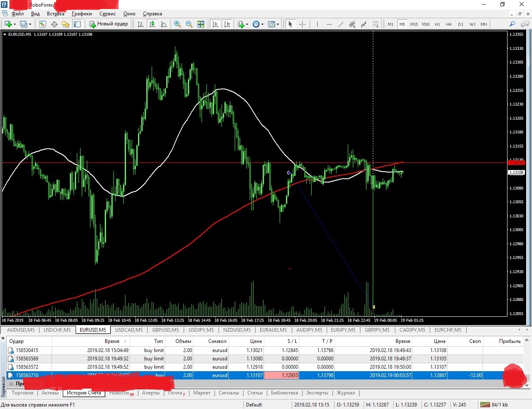Open the chat speech-bubble icon

point(525,24)
